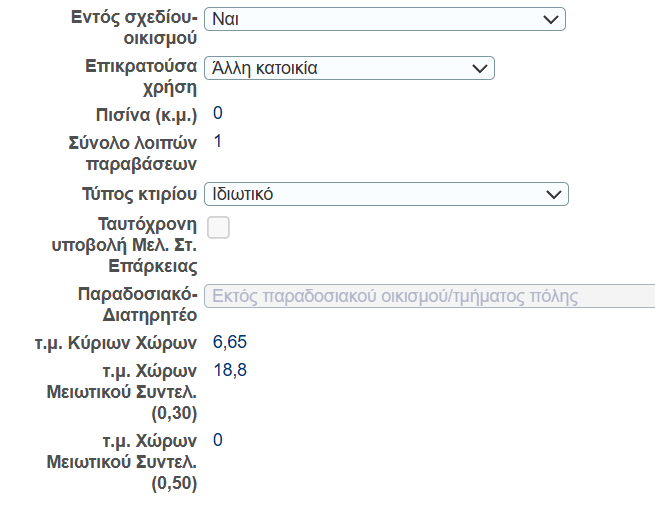This screenshot has height=518, width=655.
Task: Click the Εντός σχεδίου-οικισμού label
Action: click(x=134, y=28)
